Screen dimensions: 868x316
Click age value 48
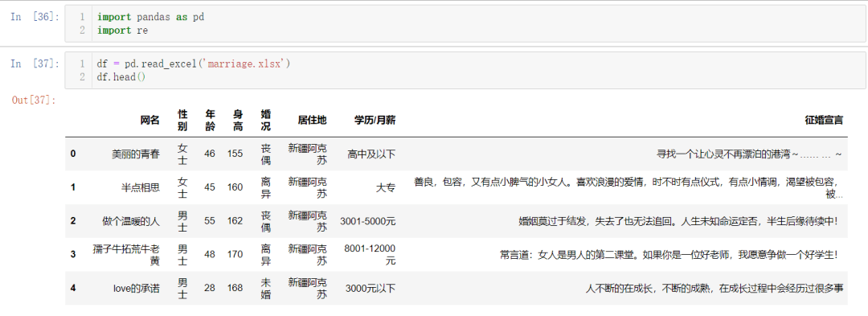tap(210, 255)
